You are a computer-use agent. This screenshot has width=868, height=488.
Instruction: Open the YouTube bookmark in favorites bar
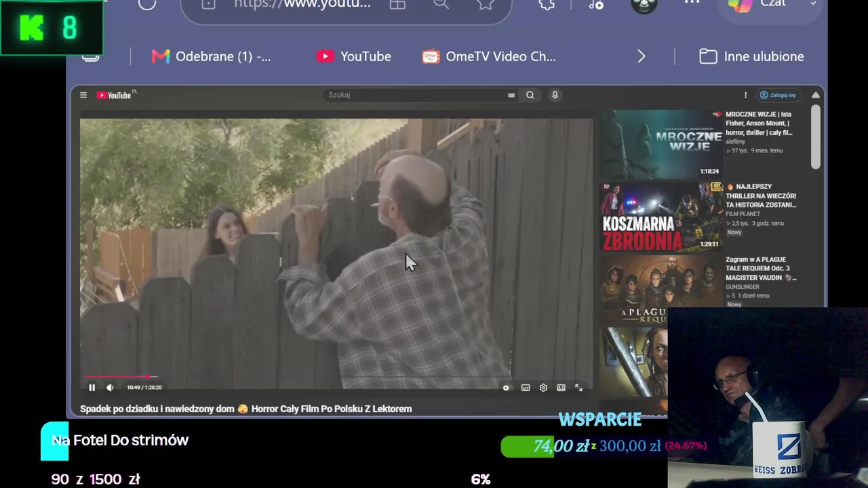pos(353,57)
